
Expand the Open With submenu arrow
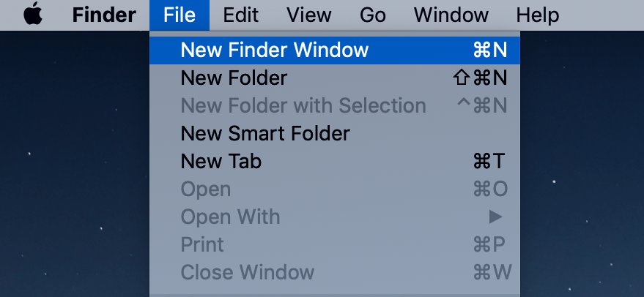click(496, 217)
